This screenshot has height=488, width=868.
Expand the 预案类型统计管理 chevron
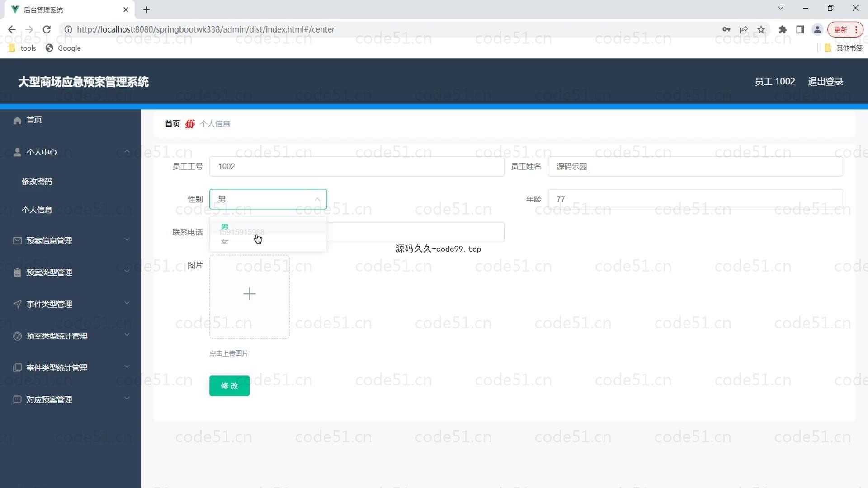127,335
